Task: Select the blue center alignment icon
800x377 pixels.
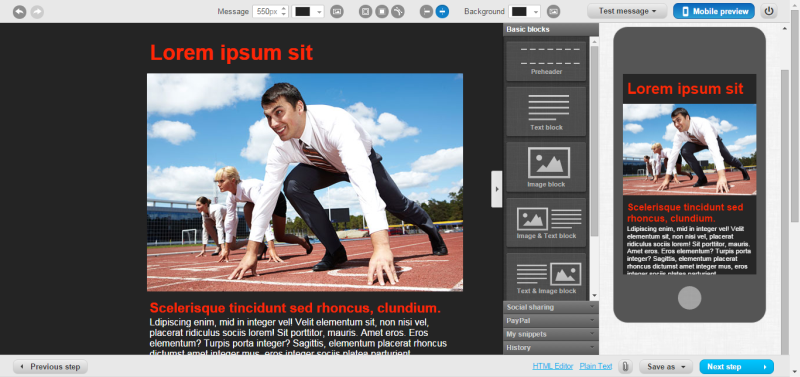Action: coord(442,11)
